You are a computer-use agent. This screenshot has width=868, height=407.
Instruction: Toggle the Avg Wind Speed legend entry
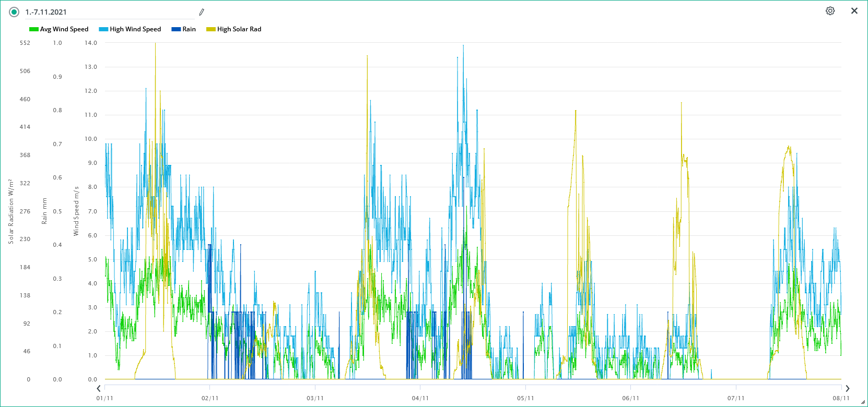click(x=59, y=29)
